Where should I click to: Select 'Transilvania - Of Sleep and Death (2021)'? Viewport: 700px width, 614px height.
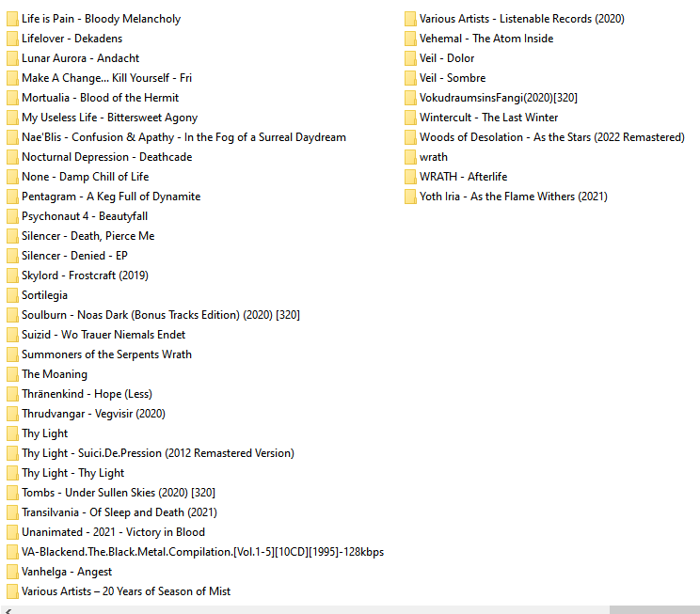(119, 512)
